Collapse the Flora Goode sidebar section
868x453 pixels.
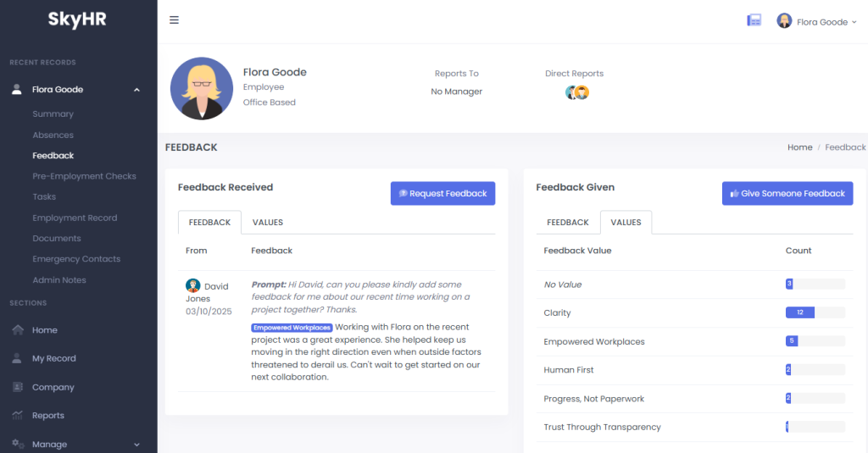click(x=136, y=90)
